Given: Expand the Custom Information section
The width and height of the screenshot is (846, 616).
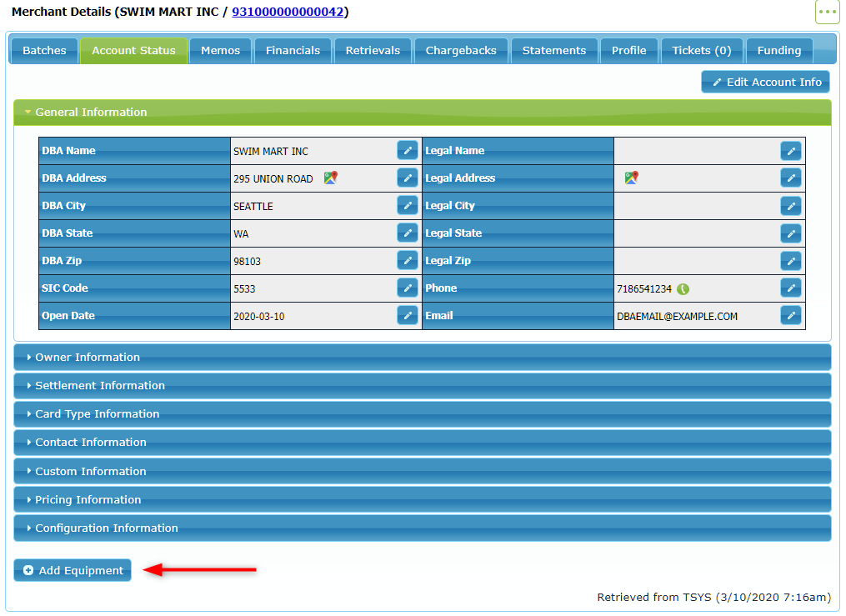Looking at the screenshot, I should (422, 471).
